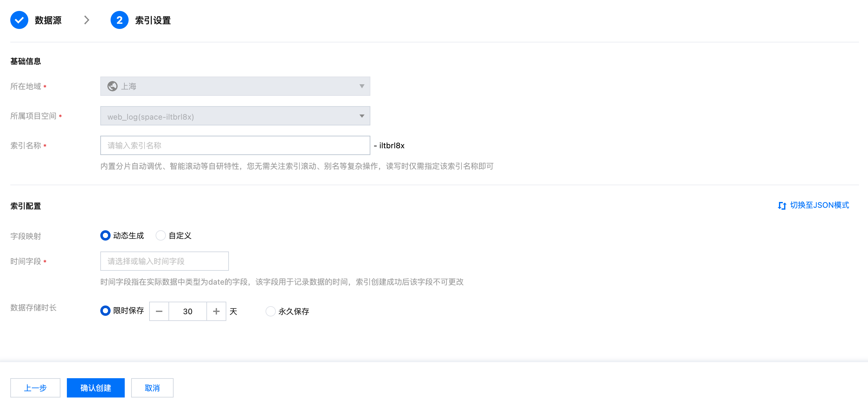Click the 取消 button
Viewport: 868px width, 411px height.
tap(152, 388)
